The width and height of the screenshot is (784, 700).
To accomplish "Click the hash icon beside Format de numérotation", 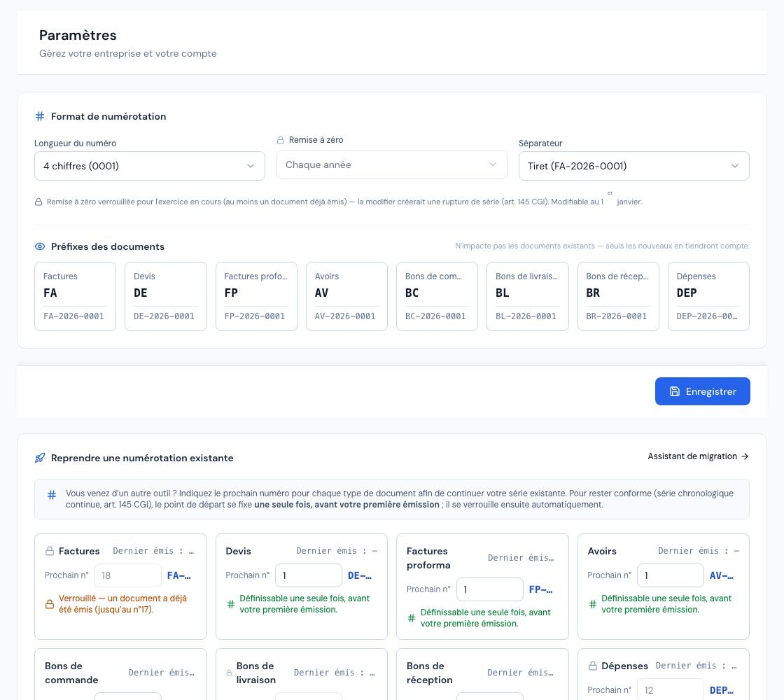I will coord(39,116).
